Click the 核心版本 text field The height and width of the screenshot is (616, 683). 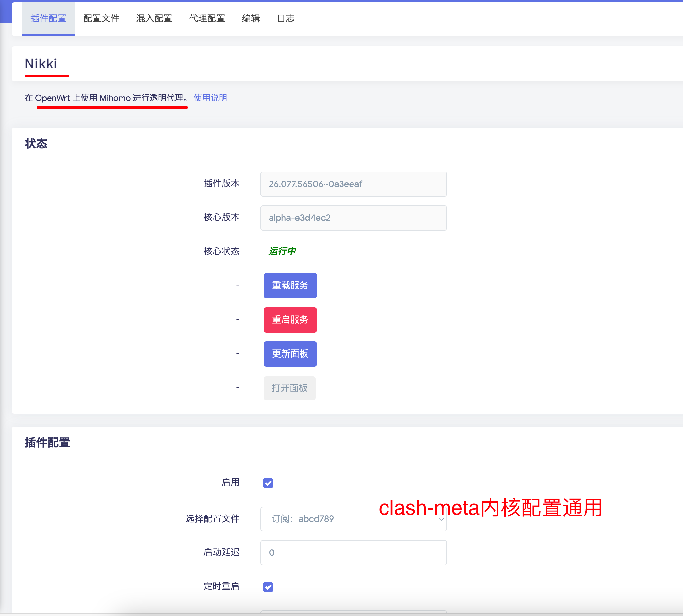tap(353, 218)
